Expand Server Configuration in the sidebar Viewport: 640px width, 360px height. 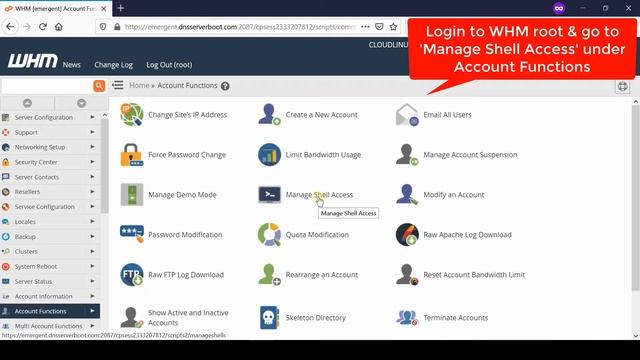pos(50,117)
